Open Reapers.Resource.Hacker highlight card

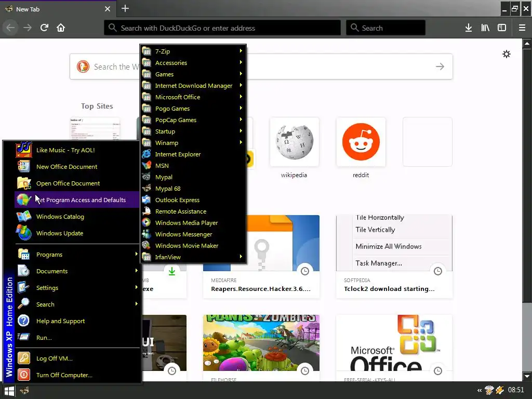pyautogui.click(x=261, y=257)
